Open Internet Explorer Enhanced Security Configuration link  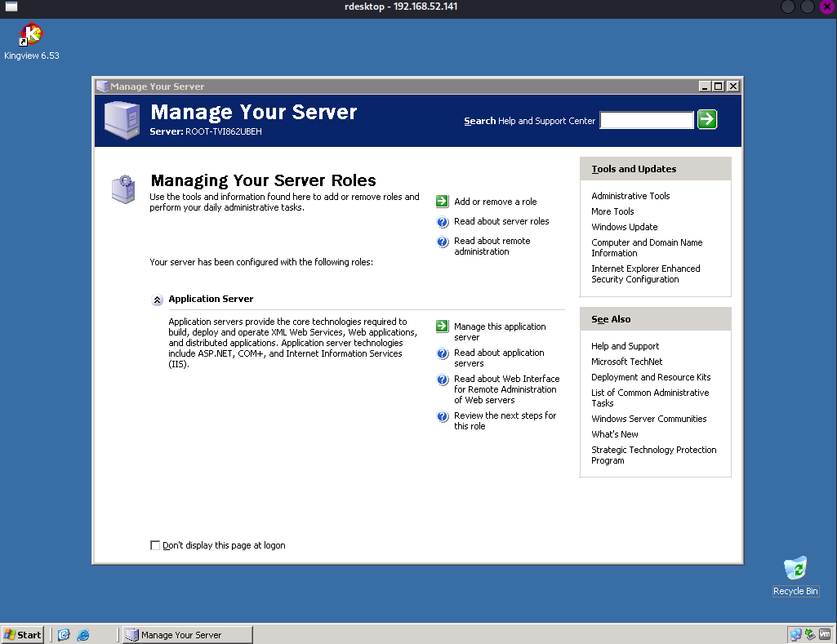pyautogui.click(x=645, y=273)
